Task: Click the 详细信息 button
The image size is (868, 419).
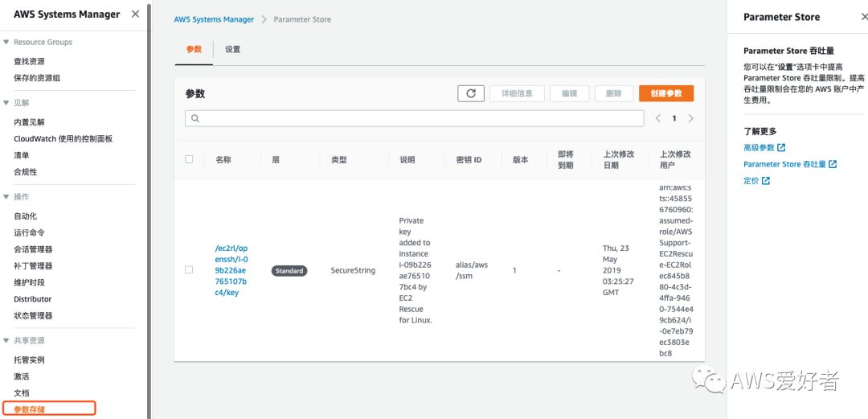Action: tap(517, 93)
